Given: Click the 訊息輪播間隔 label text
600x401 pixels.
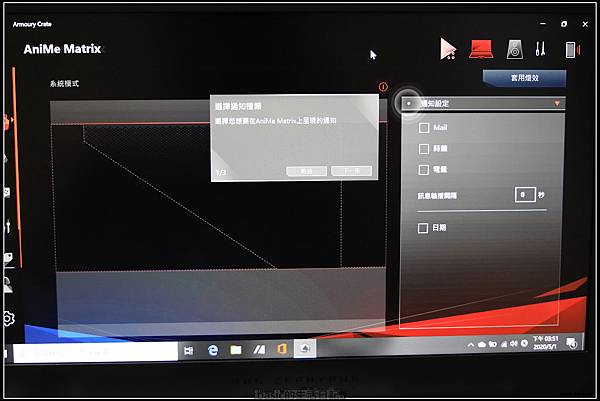Looking at the screenshot, I should pyautogui.click(x=437, y=196).
